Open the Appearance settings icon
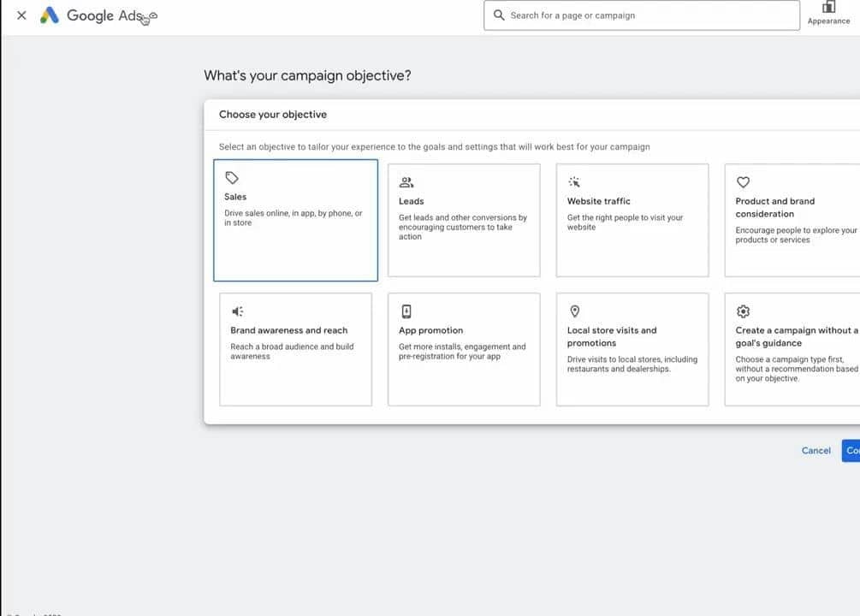Screen dimensions: 860x616 coord(827,9)
